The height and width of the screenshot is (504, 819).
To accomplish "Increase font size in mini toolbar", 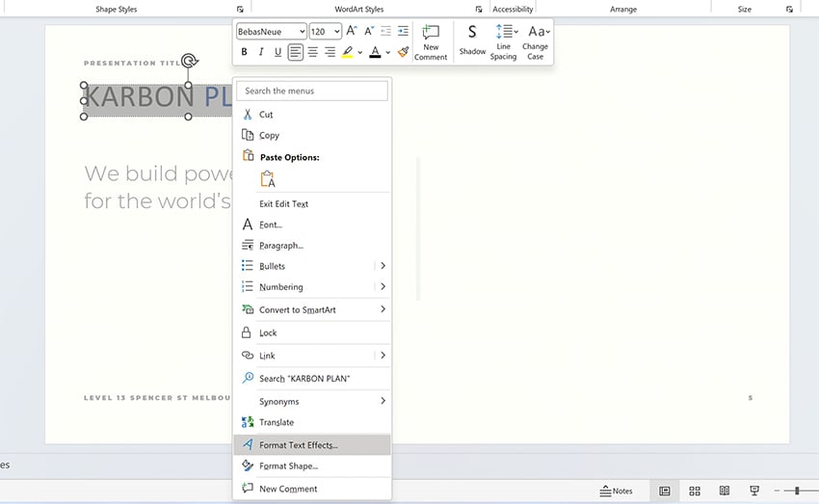I will pos(352,32).
